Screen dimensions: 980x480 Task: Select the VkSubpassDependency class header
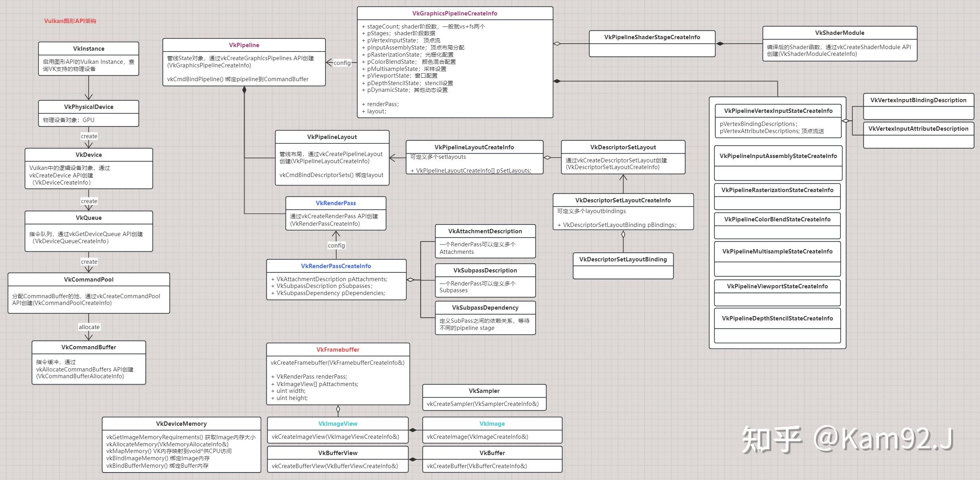click(485, 308)
